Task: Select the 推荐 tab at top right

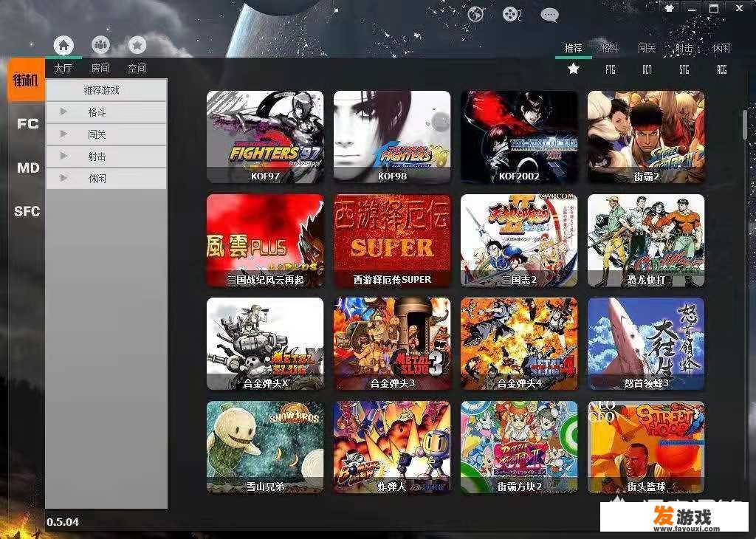Action: (x=573, y=48)
